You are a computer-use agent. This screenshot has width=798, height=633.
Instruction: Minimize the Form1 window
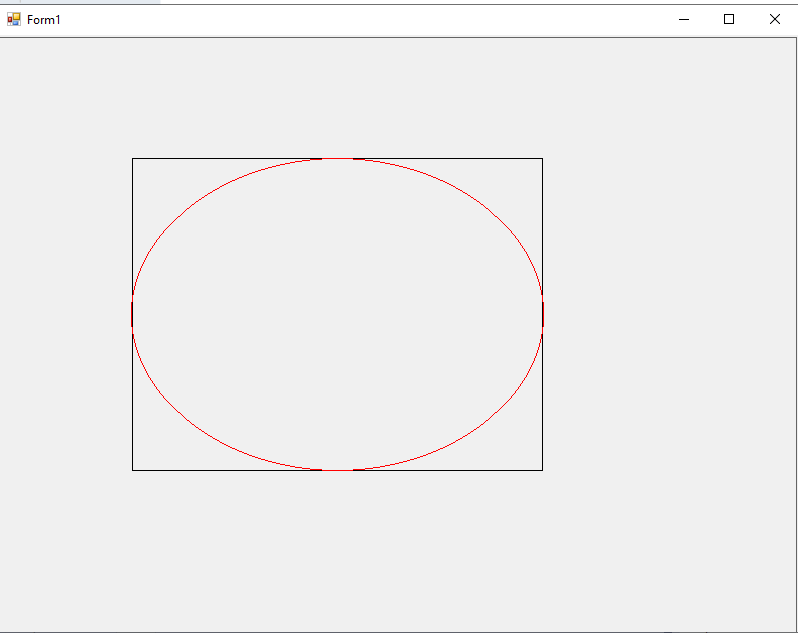click(684, 19)
